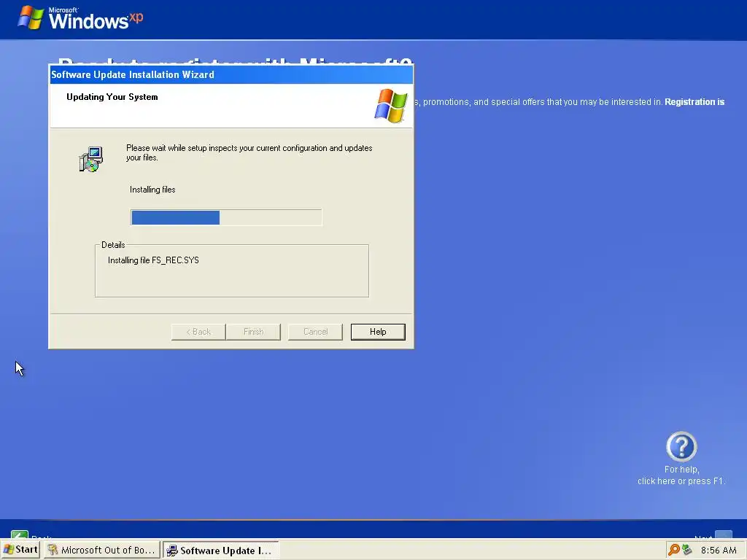This screenshot has height=560, width=747.
Task: Click the green Back arrow in OOBE window
Action: (x=20, y=534)
